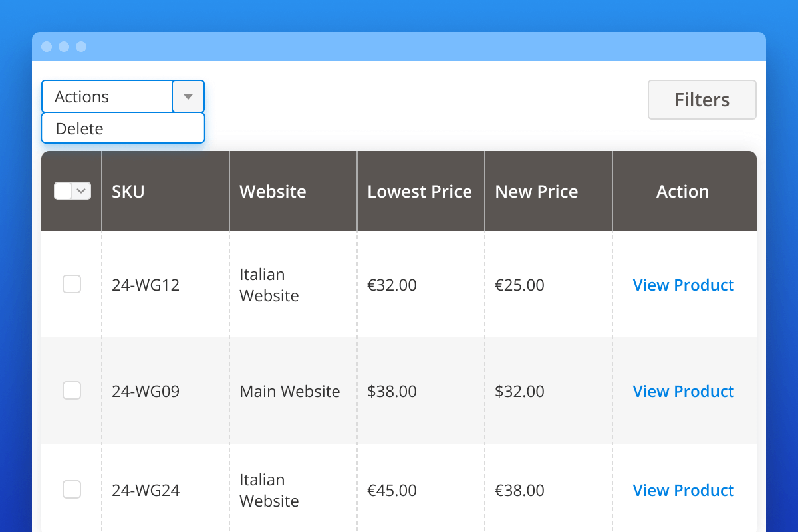798x532 pixels.
Task: Check the checkbox for SKU 24-WG12
Action: 71,284
